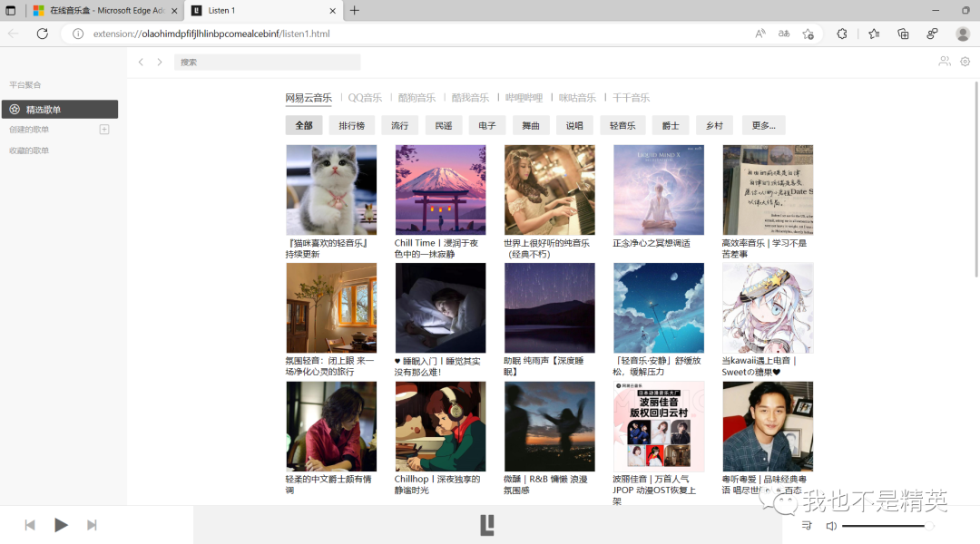Viewport: 980px width, 544px height.
Task: Click the 排行榜 button
Action: pos(351,124)
